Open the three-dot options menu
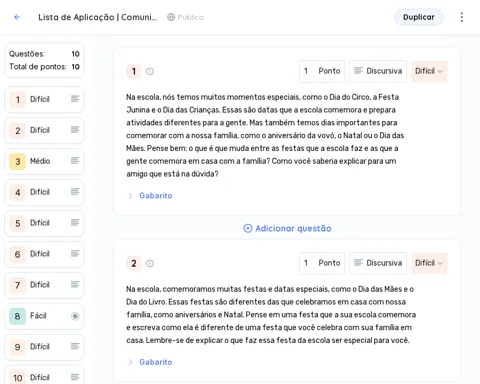Viewport: 480px width, 384px height. point(462,17)
